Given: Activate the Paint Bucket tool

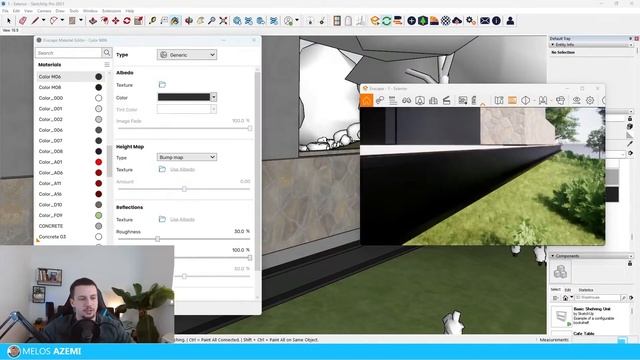Looking at the screenshot, I should (175, 20).
